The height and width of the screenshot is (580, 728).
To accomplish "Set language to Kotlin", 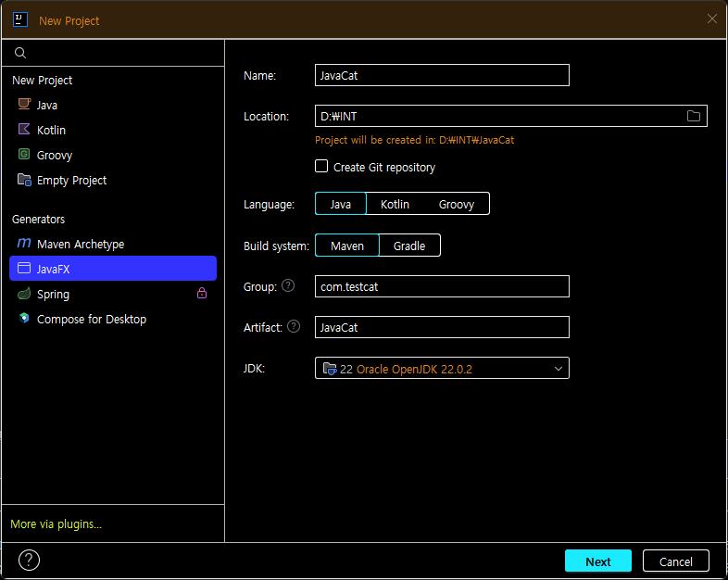I will coord(395,204).
